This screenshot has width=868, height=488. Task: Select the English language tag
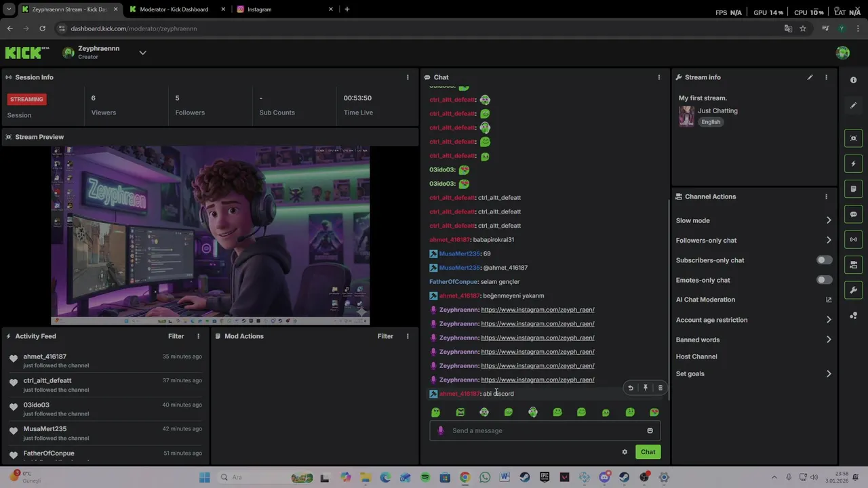point(711,122)
